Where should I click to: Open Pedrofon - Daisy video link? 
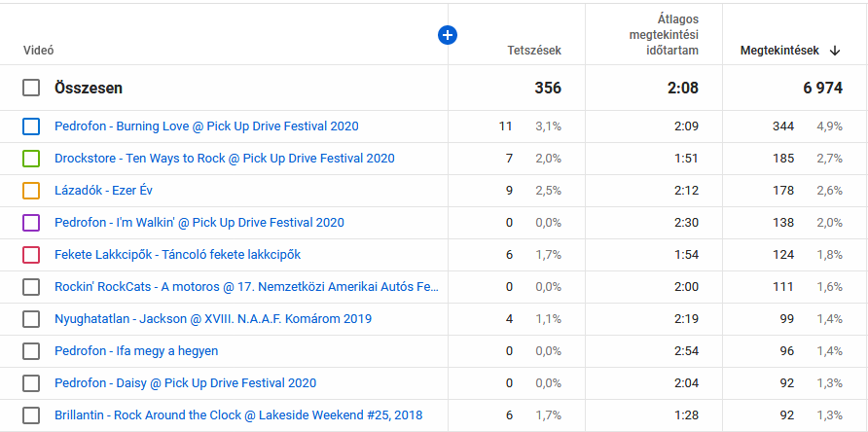tap(185, 383)
